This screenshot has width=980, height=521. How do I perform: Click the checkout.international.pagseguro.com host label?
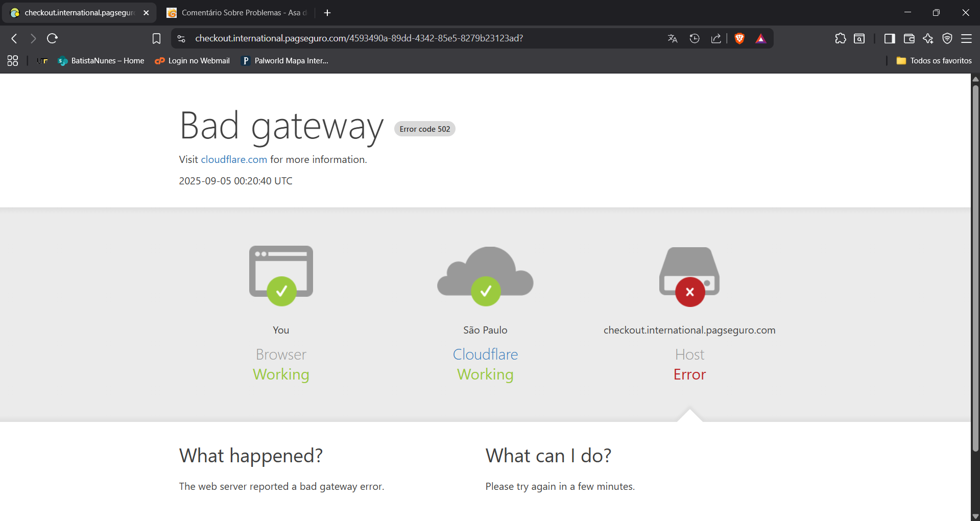click(x=689, y=330)
